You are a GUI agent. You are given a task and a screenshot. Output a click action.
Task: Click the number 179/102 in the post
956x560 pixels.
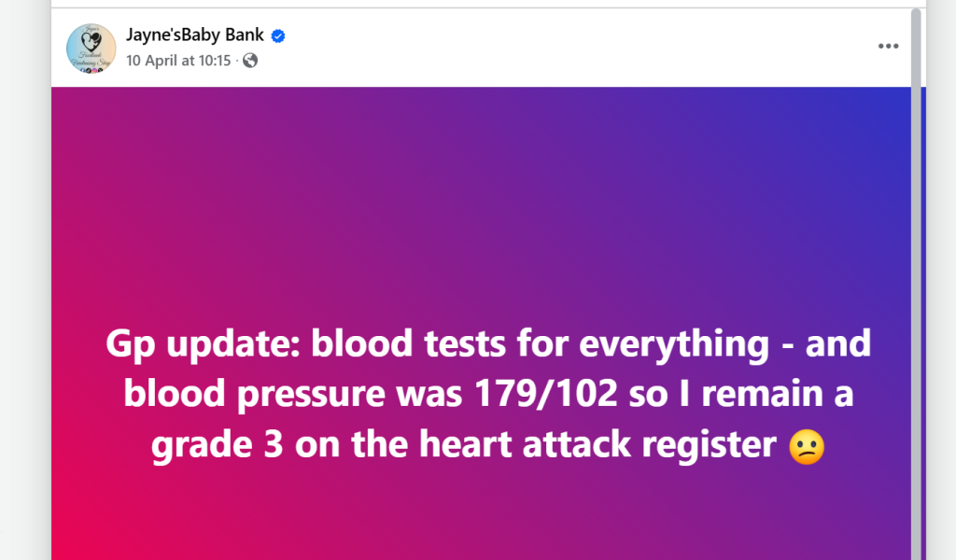545,393
